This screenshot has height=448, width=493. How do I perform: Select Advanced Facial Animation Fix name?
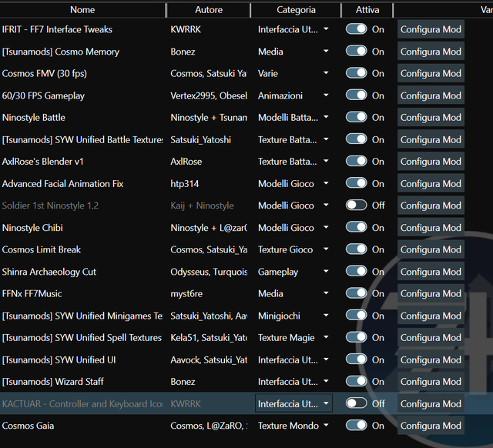[62, 183]
